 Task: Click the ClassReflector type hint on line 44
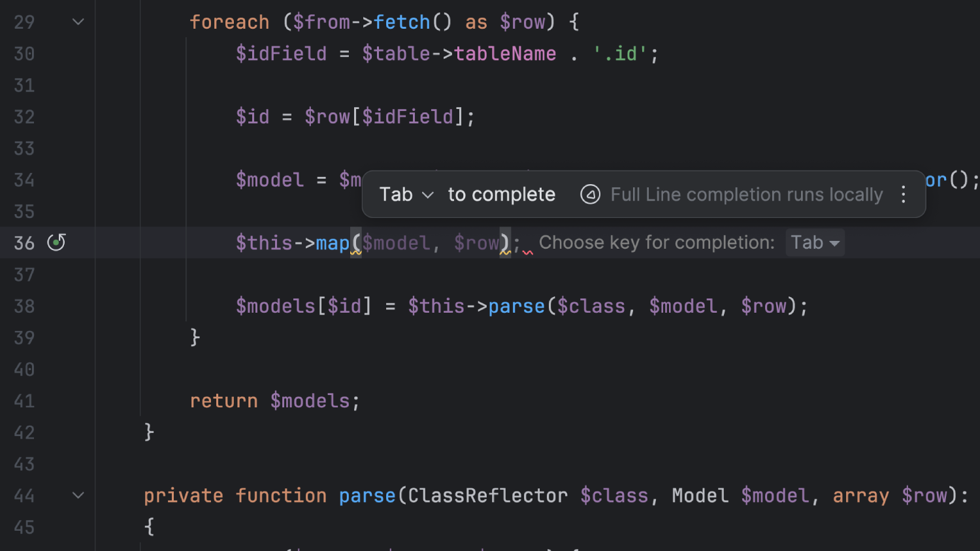click(x=487, y=496)
